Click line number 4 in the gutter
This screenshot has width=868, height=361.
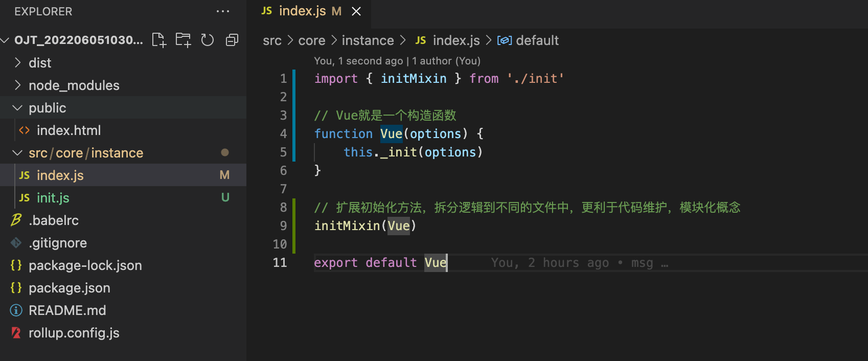click(x=283, y=133)
